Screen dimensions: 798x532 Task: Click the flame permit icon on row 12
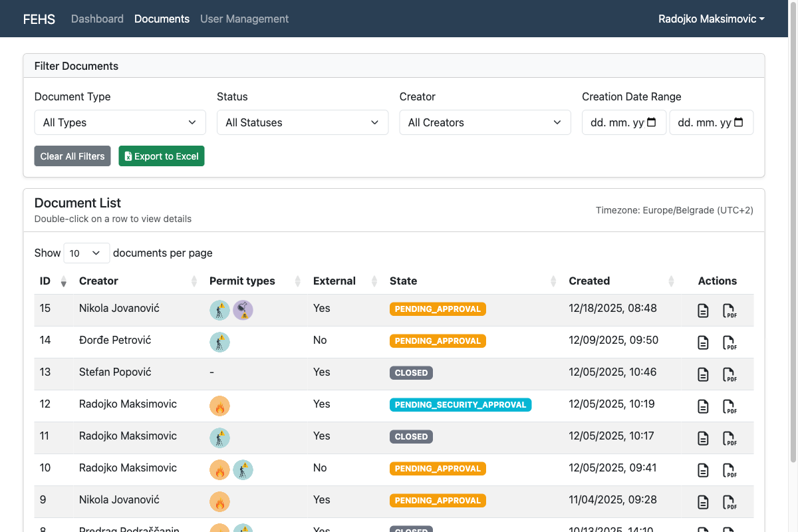(x=219, y=406)
